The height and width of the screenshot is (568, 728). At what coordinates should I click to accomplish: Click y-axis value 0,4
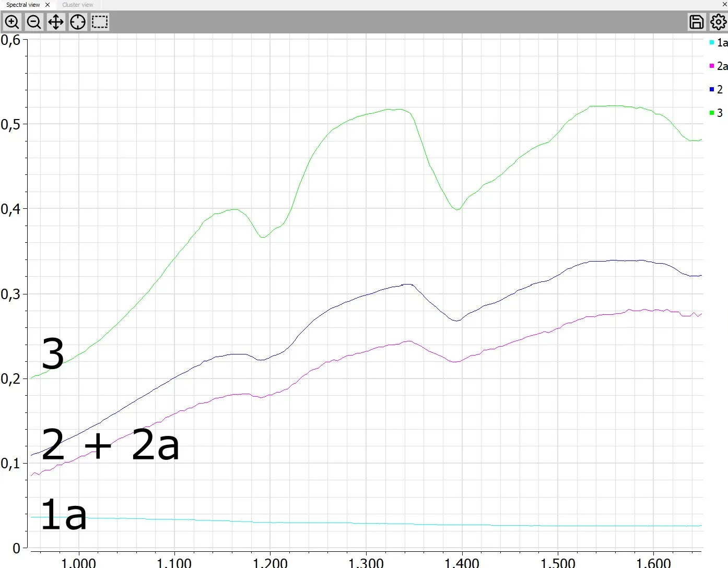[x=10, y=209]
